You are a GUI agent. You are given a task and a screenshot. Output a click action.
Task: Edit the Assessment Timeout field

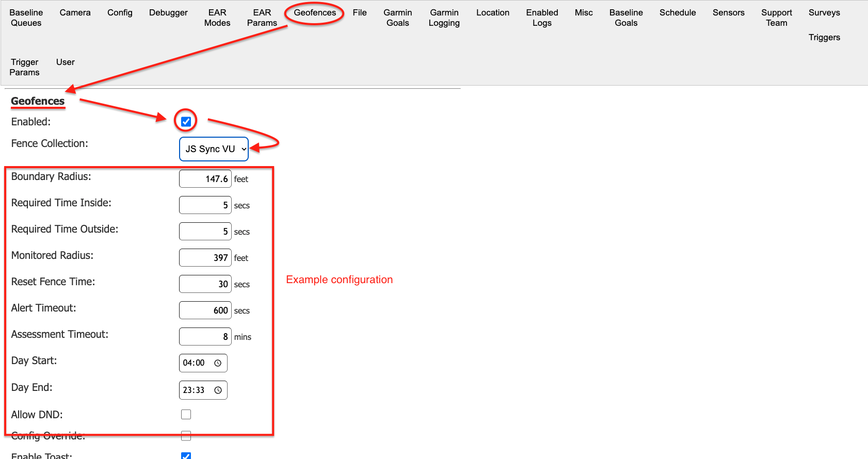205,337
